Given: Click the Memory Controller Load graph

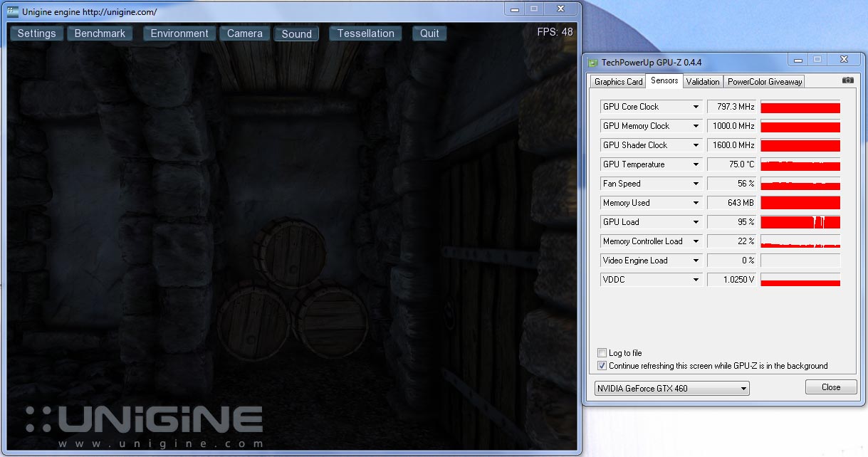Looking at the screenshot, I should [800, 241].
